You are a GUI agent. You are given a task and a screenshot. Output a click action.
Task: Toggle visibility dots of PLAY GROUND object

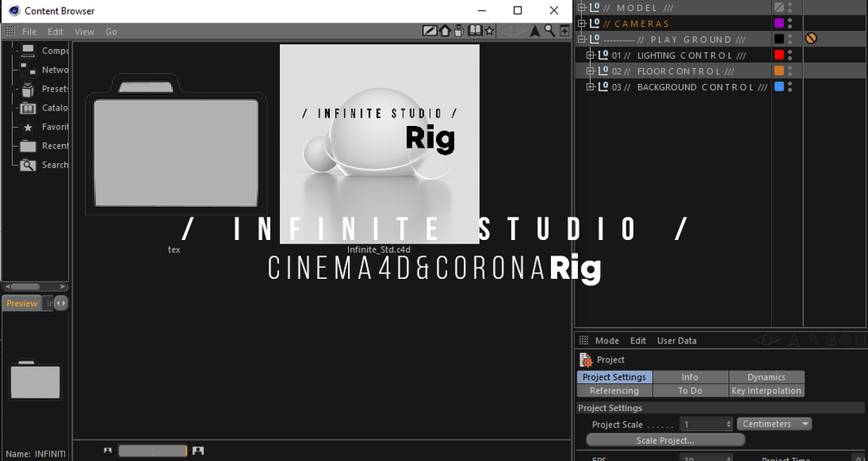[x=790, y=40]
